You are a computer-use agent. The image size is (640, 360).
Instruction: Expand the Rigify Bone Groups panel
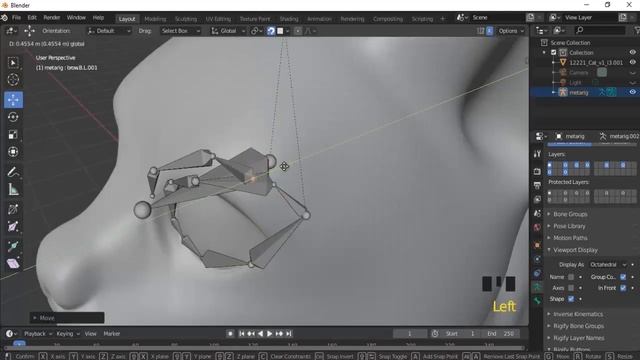tap(578, 326)
